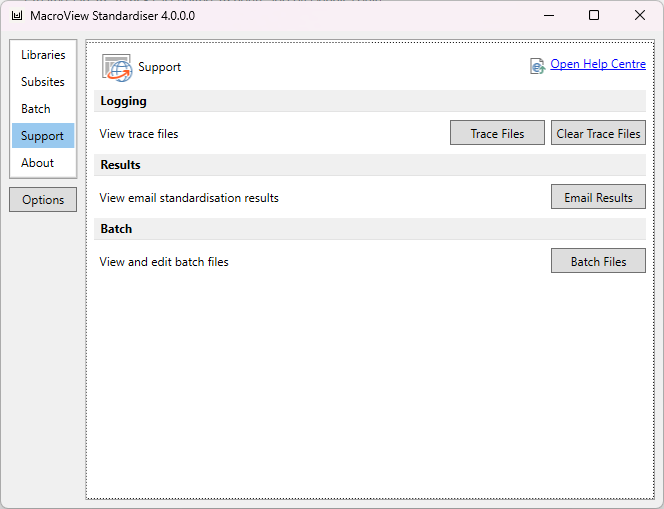This screenshot has height=509, width=664.
Task: Switch to the Subsites section
Action: (43, 82)
